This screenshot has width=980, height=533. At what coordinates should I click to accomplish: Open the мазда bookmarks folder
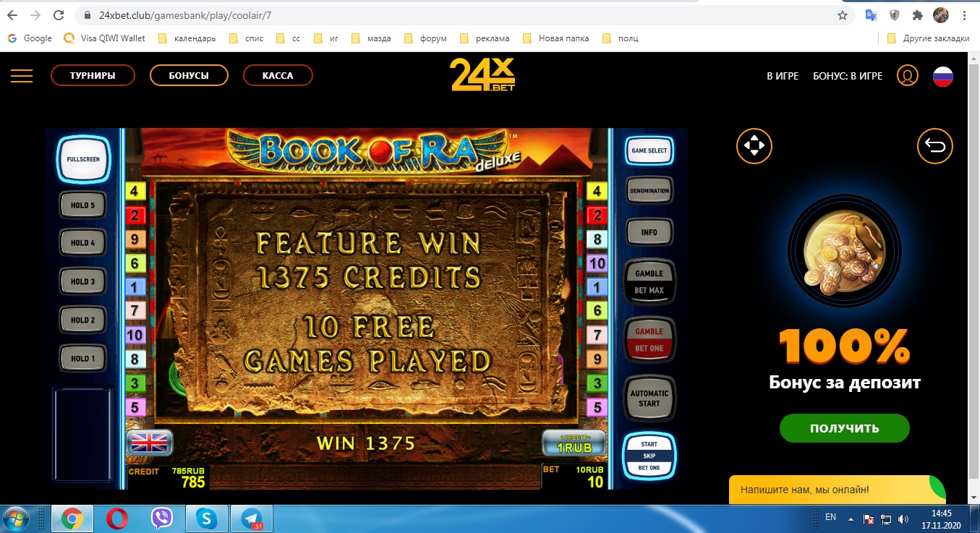[x=372, y=38]
